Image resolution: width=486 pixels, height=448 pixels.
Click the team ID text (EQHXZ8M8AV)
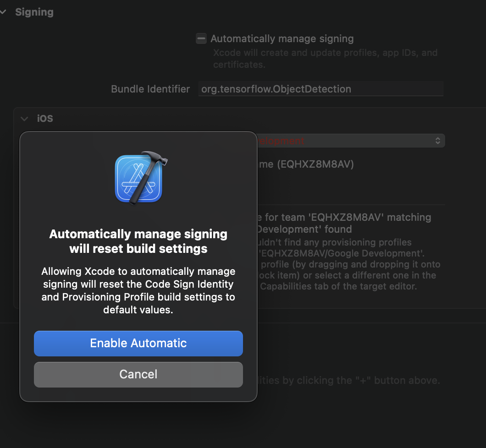coord(315,164)
